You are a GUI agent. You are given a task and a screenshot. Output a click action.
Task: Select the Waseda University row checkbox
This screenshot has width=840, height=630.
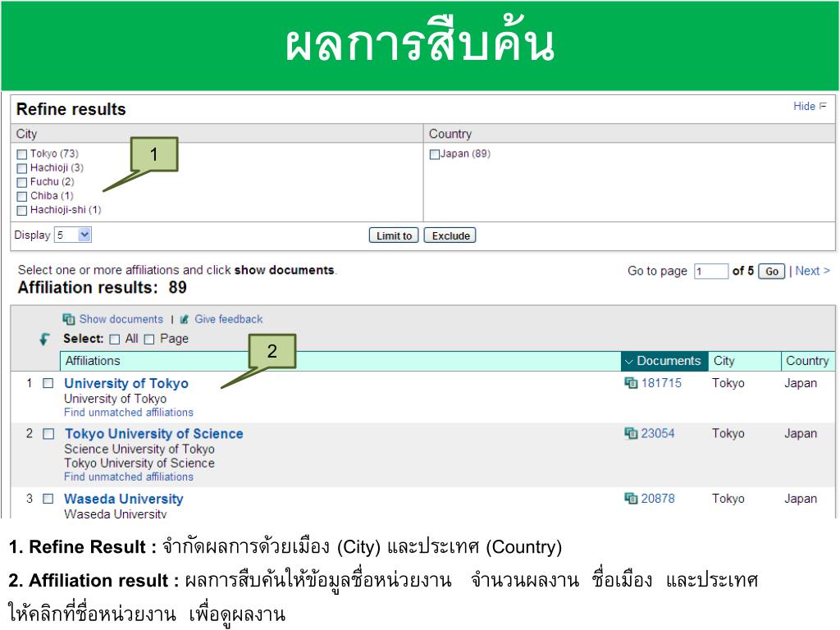coord(48,499)
